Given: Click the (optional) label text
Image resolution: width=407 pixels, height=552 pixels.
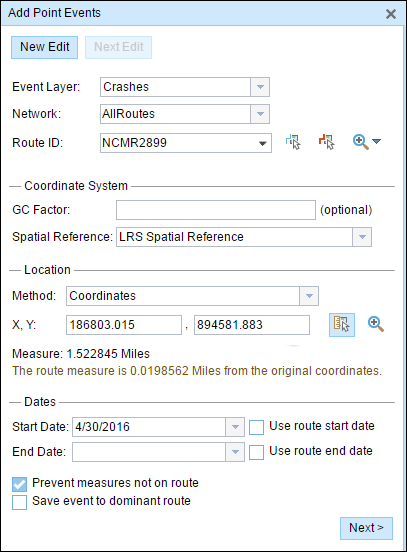Looking at the screenshot, I should click(346, 210).
